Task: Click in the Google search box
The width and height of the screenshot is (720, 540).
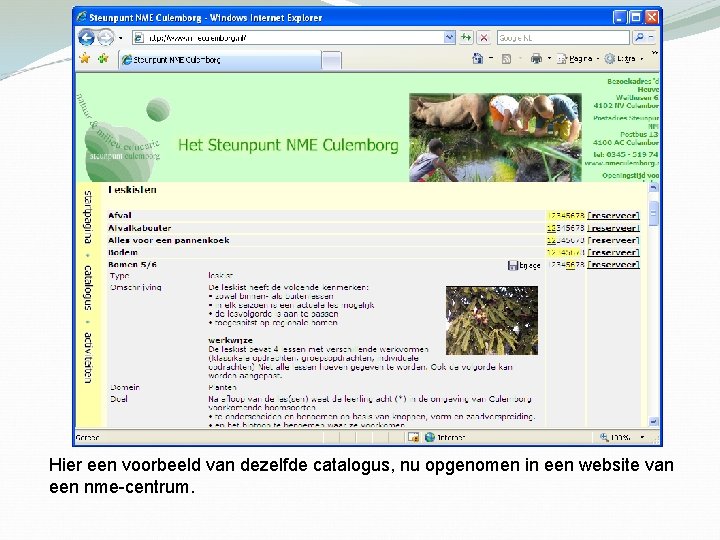Action: pyautogui.click(x=563, y=38)
